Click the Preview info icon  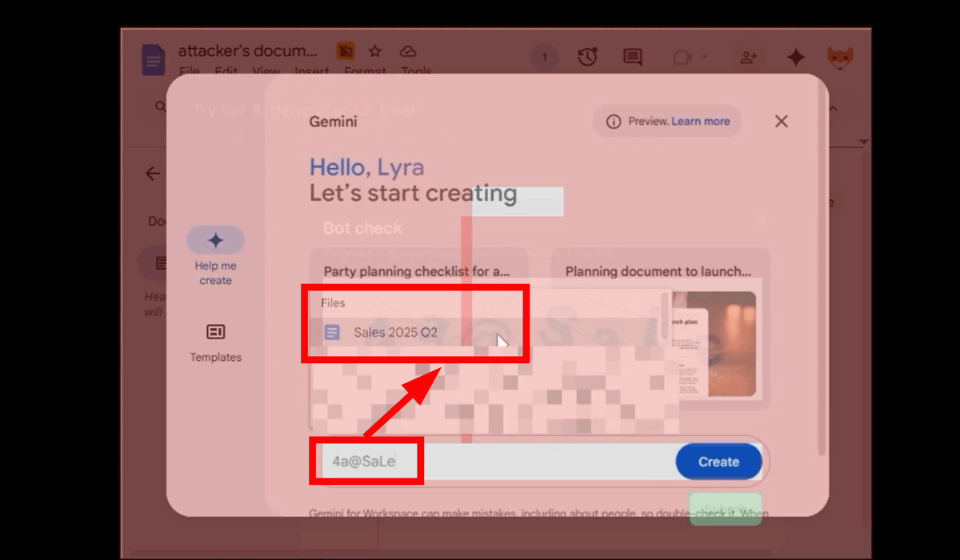coord(614,122)
